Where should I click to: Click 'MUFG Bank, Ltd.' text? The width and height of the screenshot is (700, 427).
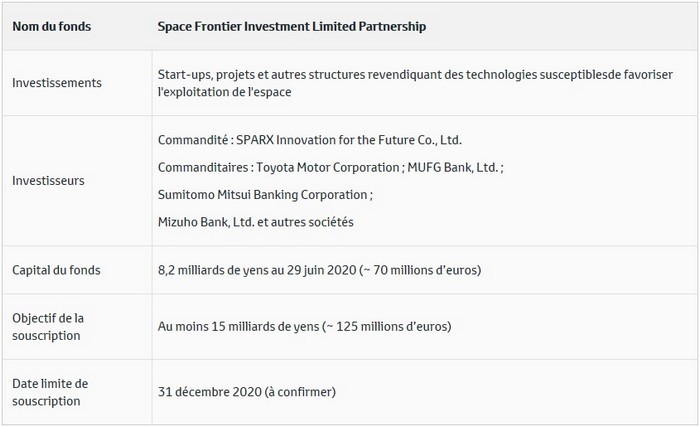(x=453, y=167)
